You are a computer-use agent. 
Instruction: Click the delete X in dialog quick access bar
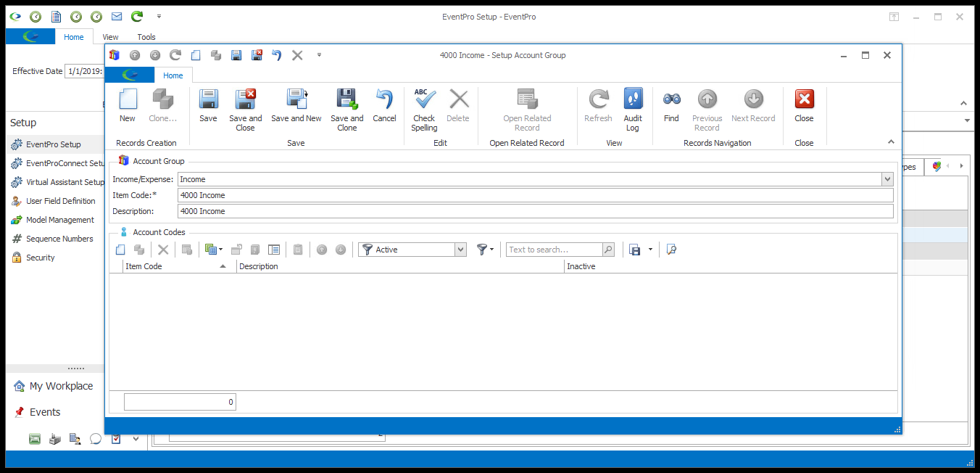point(297,55)
